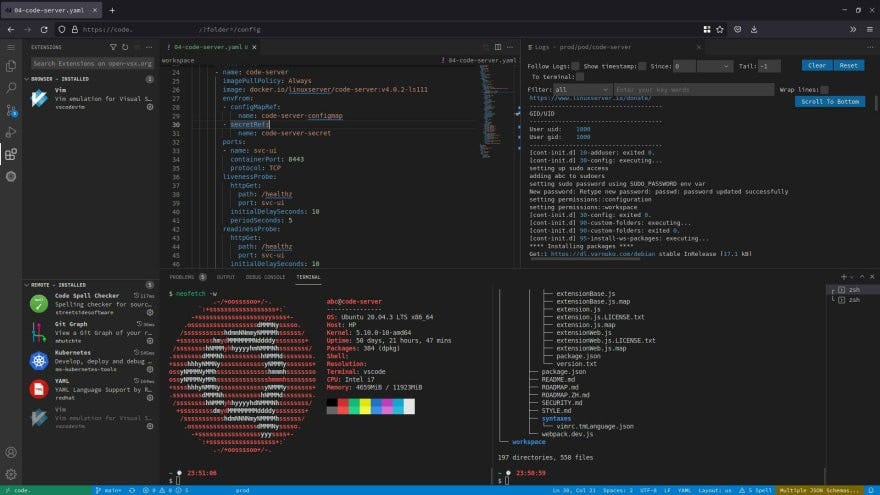
Task: Open the linuxserver.io donate link
Action: (590, 98)
